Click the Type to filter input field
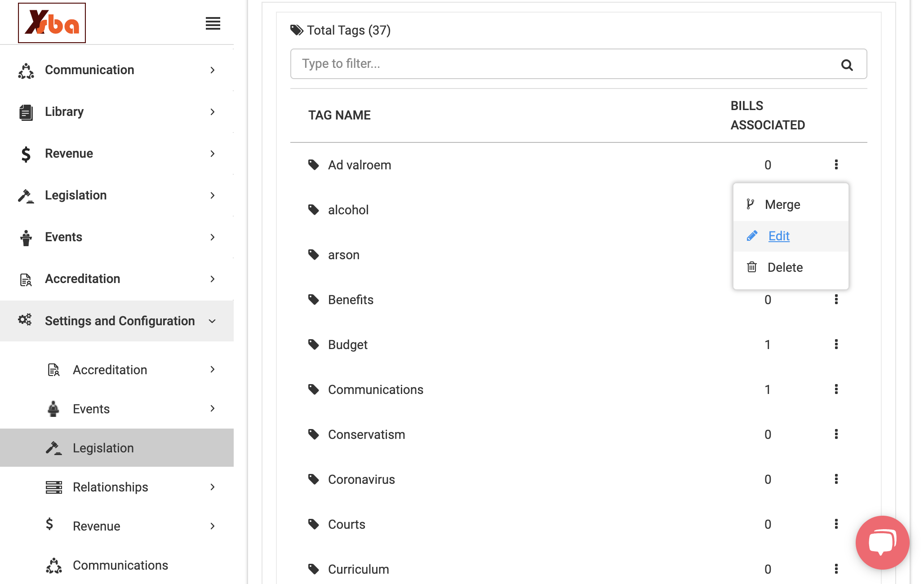Screen dimensions: 924x584 coord(578,64)
